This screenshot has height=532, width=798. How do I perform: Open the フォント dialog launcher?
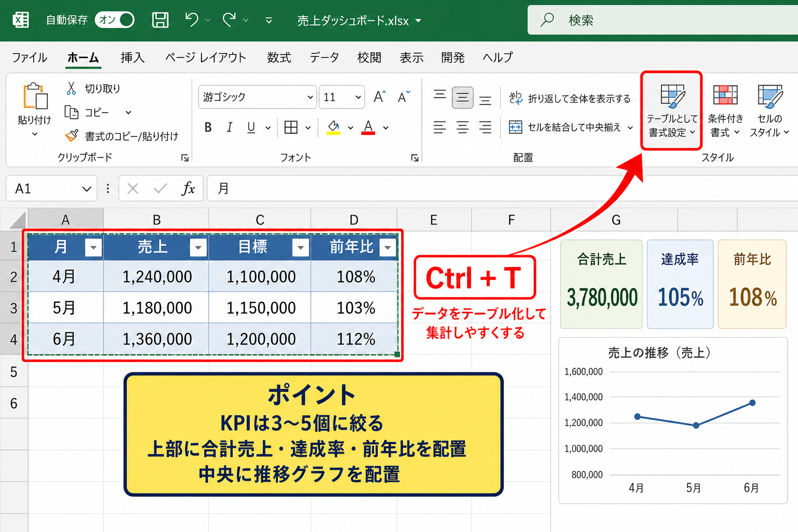tap(415, 158)
